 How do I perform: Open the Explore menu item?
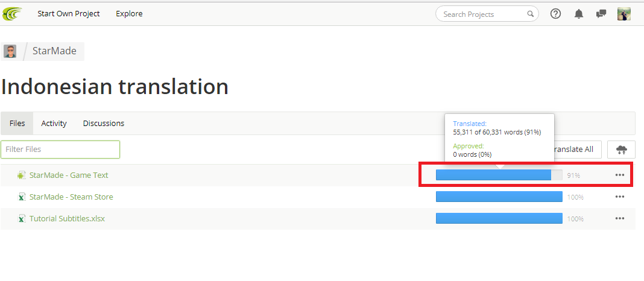click(129, 14)
